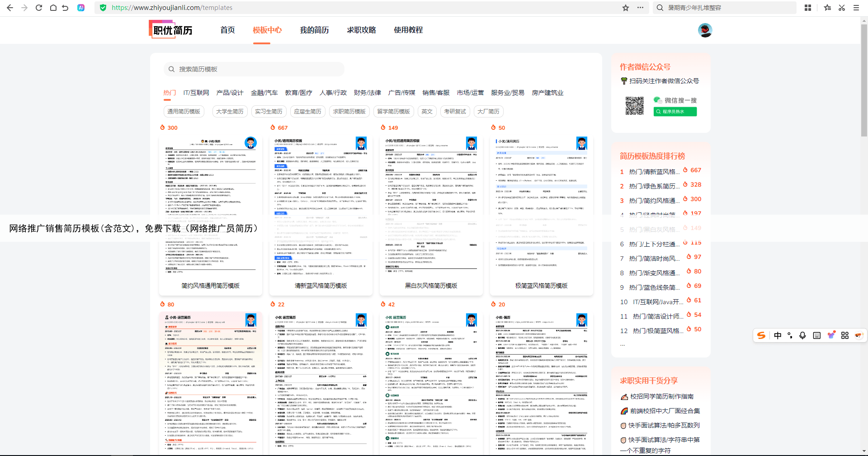Select the IT/互联网 category tab
This screenshot has height=456, width=868.
pos(196,93)
